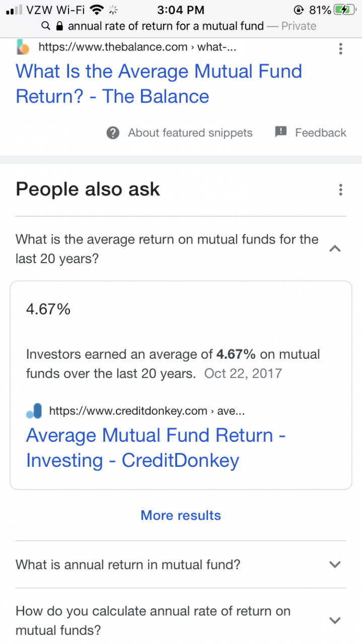The image size is (362, 644).
Task: Tap the padlock icon in address bar
Action: click(59, 26)
